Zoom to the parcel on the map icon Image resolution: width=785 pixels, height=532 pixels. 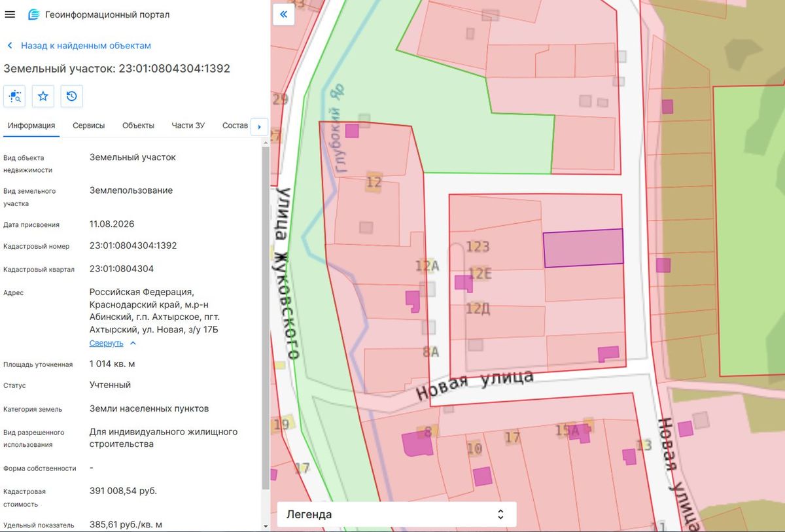tap(14, 96)
